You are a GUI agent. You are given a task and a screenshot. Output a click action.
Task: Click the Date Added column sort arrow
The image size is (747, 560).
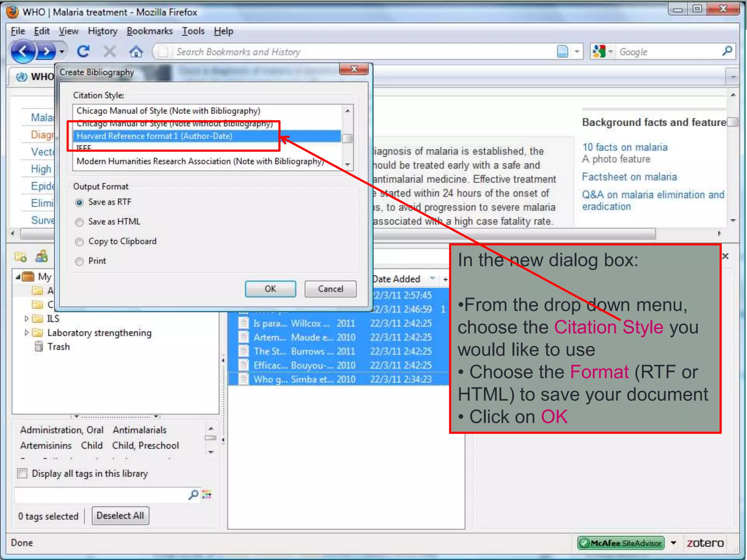[433, 279]
